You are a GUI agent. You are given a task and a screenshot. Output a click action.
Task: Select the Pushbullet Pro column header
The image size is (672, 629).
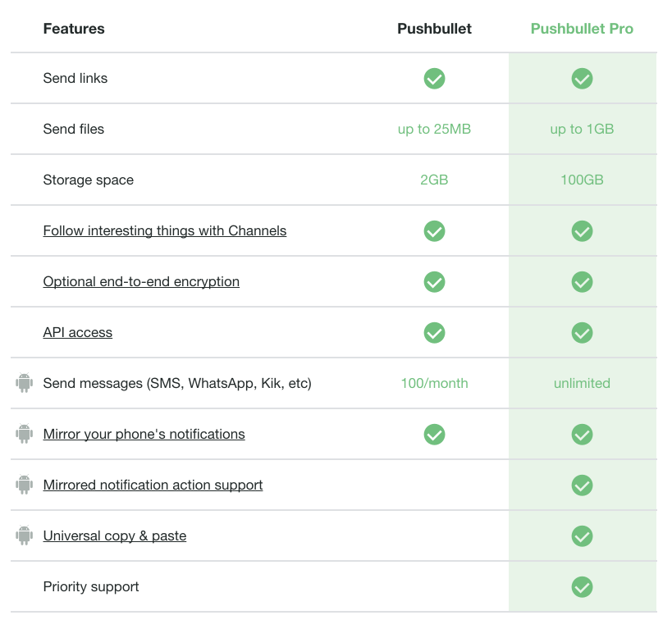(x=582, y=29)
